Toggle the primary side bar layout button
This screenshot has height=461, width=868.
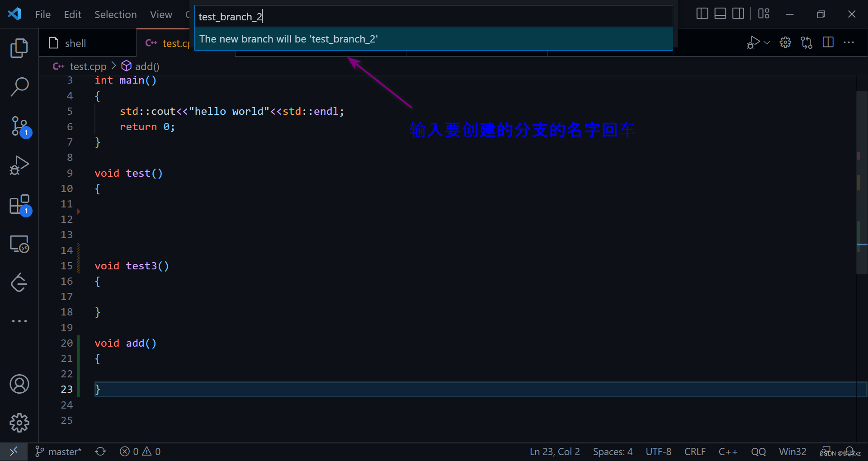(x=702, y=14)
